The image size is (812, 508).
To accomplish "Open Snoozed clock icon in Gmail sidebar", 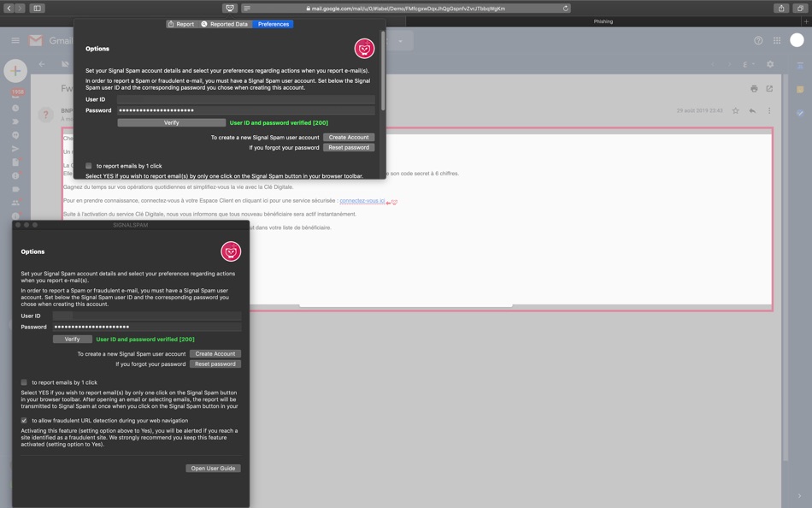I will [15, 109].
